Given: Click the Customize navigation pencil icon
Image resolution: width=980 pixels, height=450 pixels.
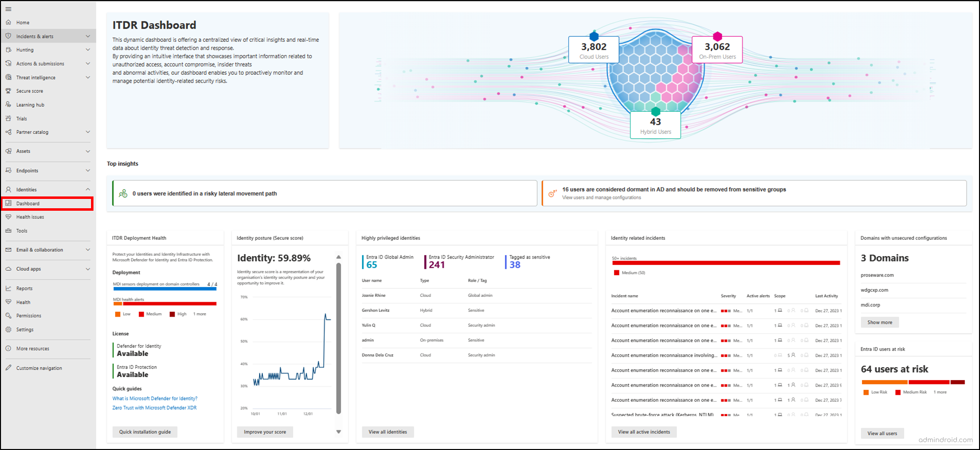Looking at the screenshot, I should 8,368.
